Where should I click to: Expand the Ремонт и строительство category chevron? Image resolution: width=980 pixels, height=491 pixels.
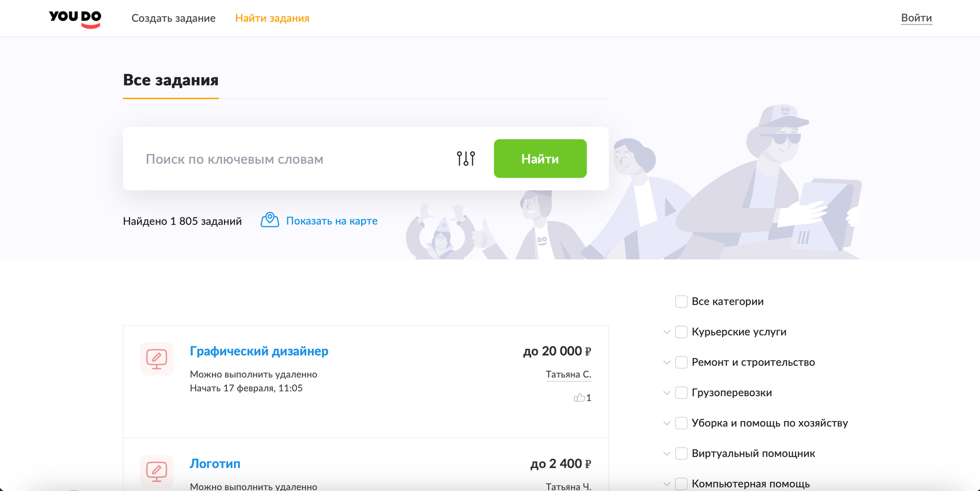pyautogui.click(x=667, y=362)
